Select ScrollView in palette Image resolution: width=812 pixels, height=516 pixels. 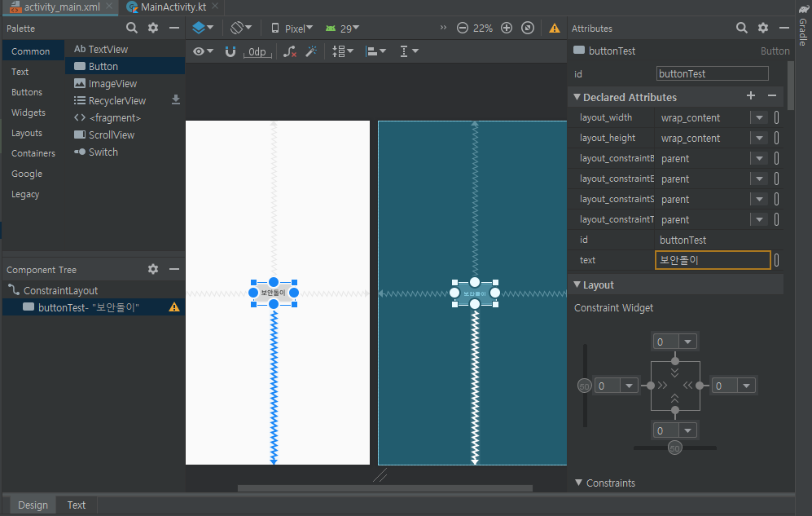tap(104, 135)
